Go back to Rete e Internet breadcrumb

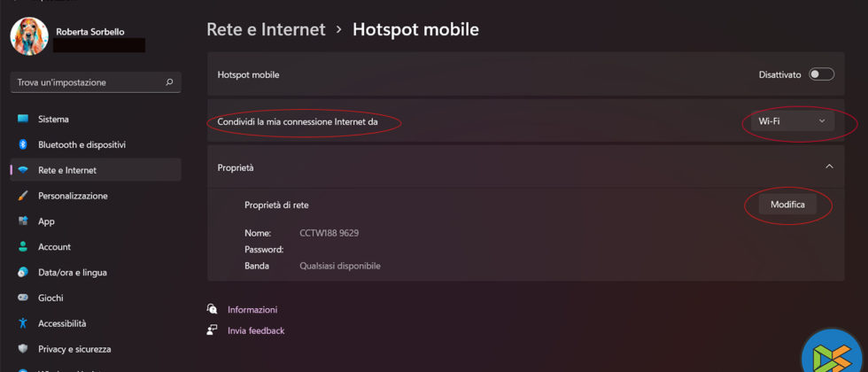coord(266,29)
